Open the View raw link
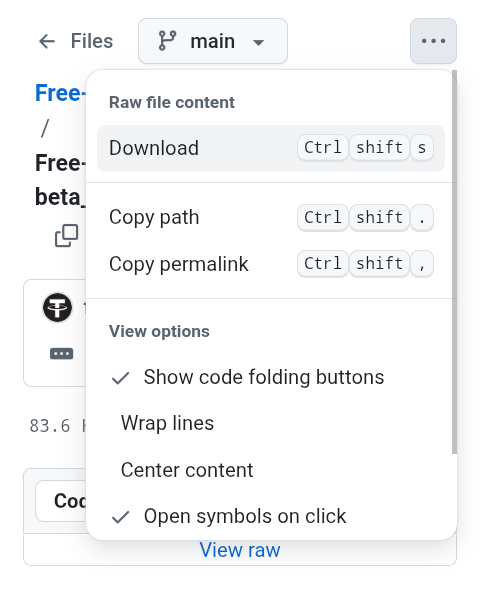 click(x=240, y=550)
